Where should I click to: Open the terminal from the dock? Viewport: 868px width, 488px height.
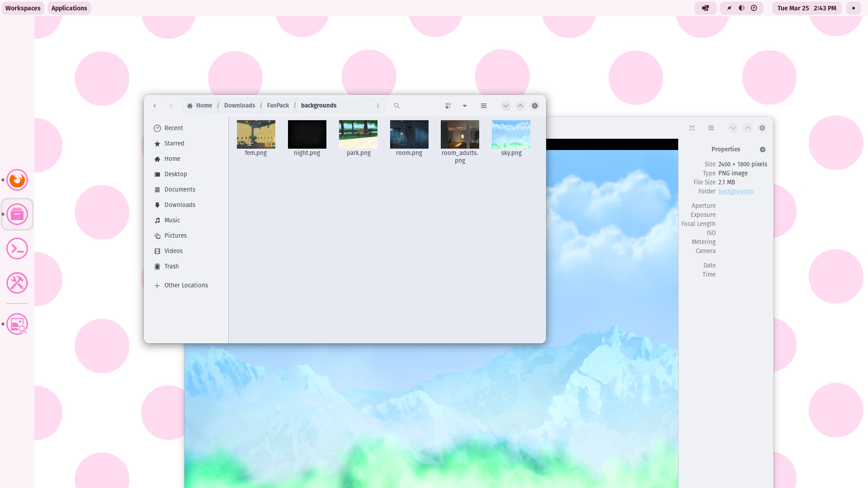[17, 248]
